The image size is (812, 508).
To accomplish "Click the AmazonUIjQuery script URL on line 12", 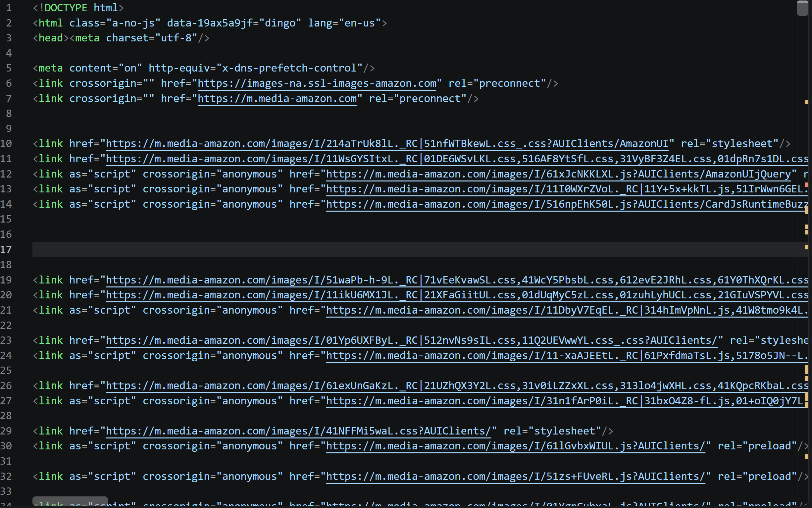I will [558, 174].
